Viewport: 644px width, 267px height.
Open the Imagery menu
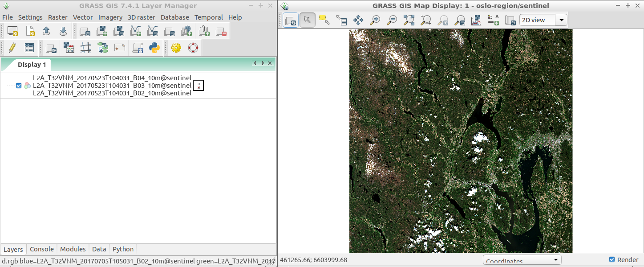(x=110, y=17)
